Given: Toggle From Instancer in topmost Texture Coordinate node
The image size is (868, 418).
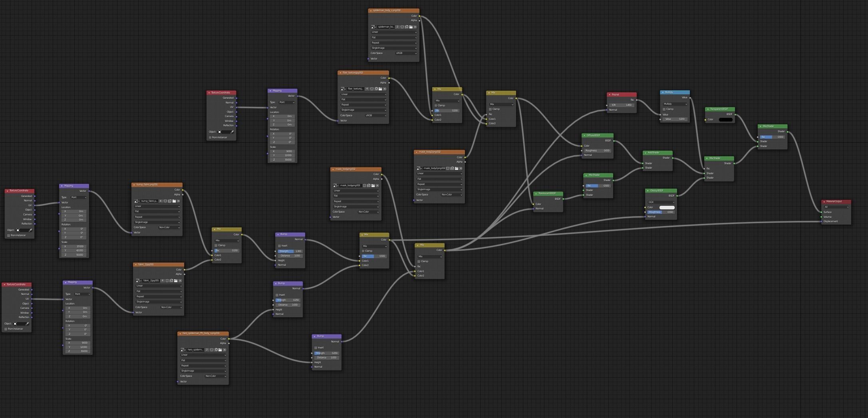Looking at the screenshot, I should [x=210, y=137].
